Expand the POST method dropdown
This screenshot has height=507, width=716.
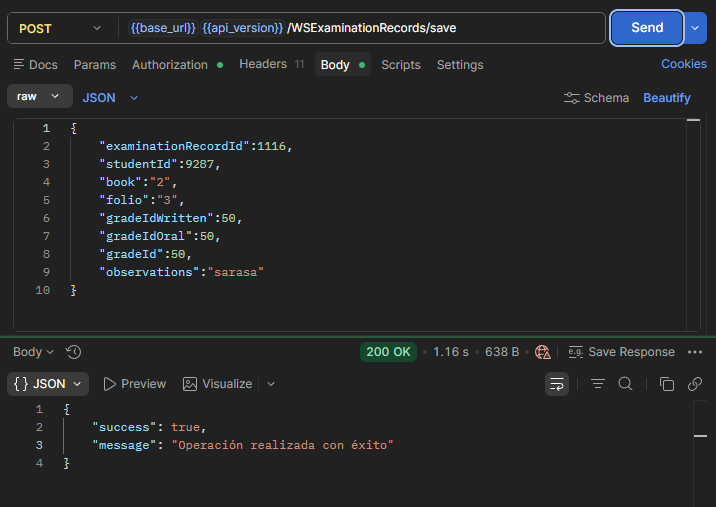tap(59, 28)
